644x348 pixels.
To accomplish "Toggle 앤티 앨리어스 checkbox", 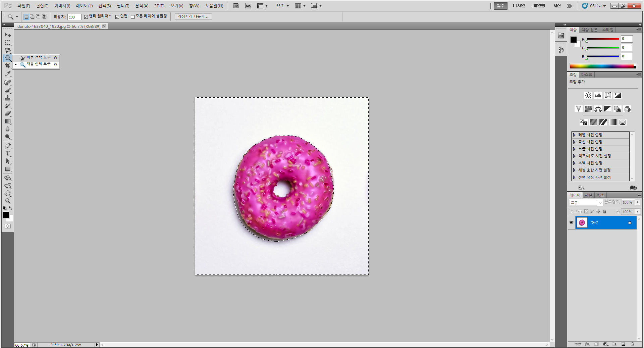I will [86, 17].
